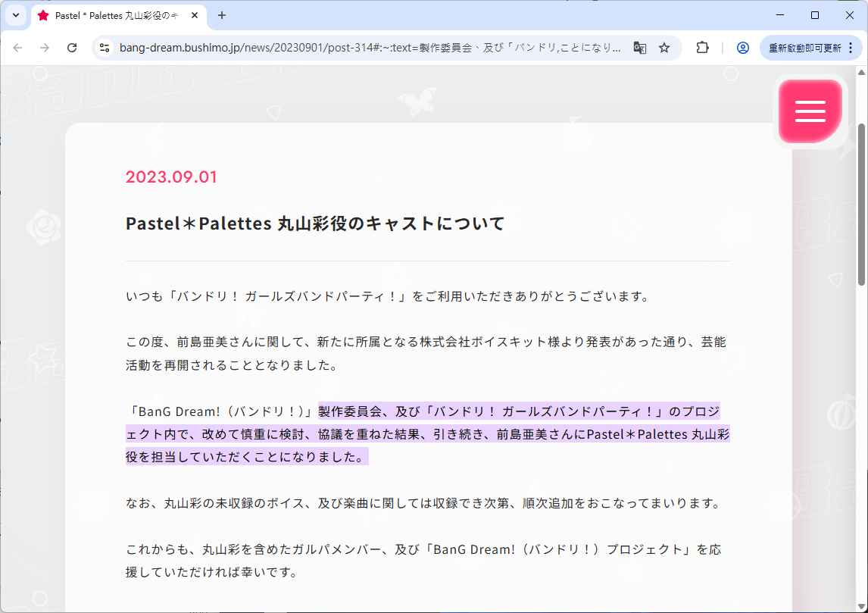Open a new tab with plus button

tap(222, 15)
